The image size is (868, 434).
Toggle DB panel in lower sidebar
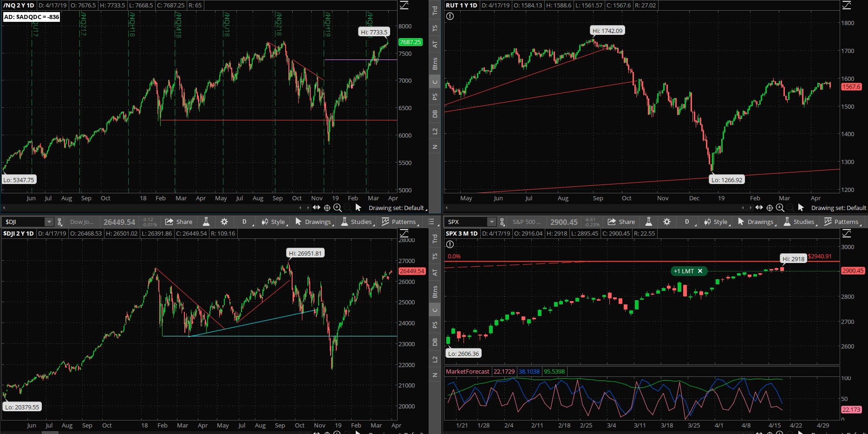pyautogui.click(x=435, y=342)
